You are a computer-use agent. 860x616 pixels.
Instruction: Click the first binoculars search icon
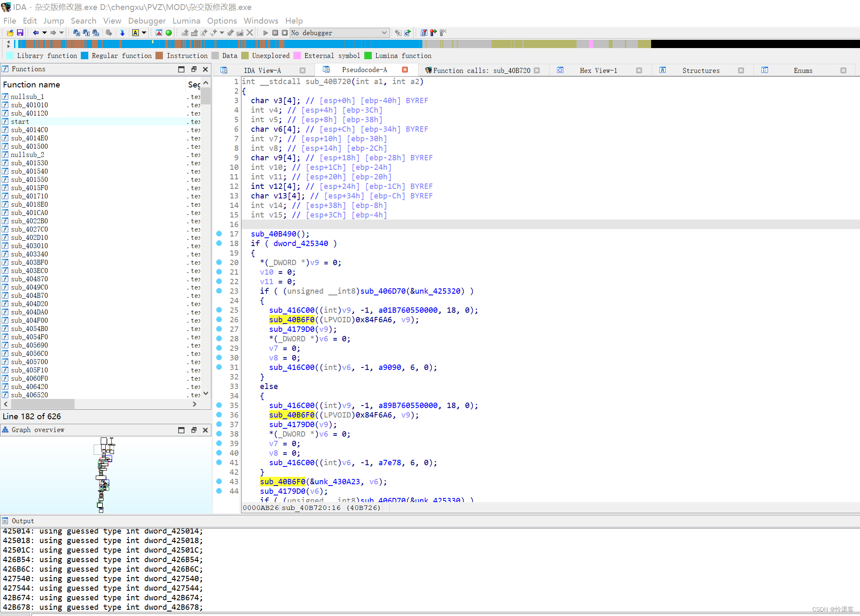(76, 33)
